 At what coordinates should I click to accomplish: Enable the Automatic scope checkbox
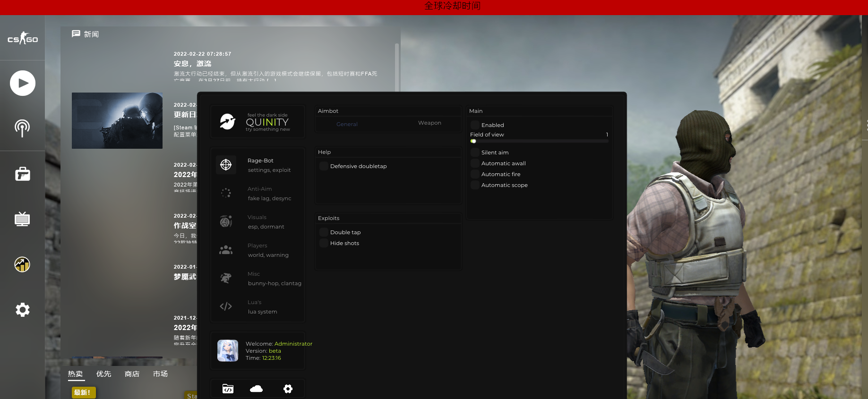click(475, 185)
